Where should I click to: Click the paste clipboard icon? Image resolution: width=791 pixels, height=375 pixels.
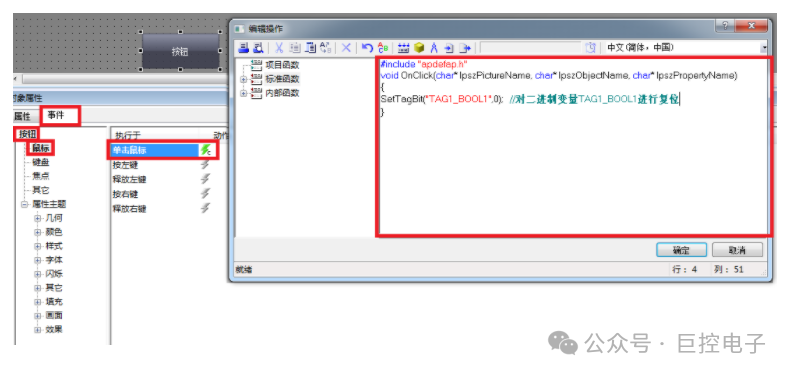(x=311, y=48)
